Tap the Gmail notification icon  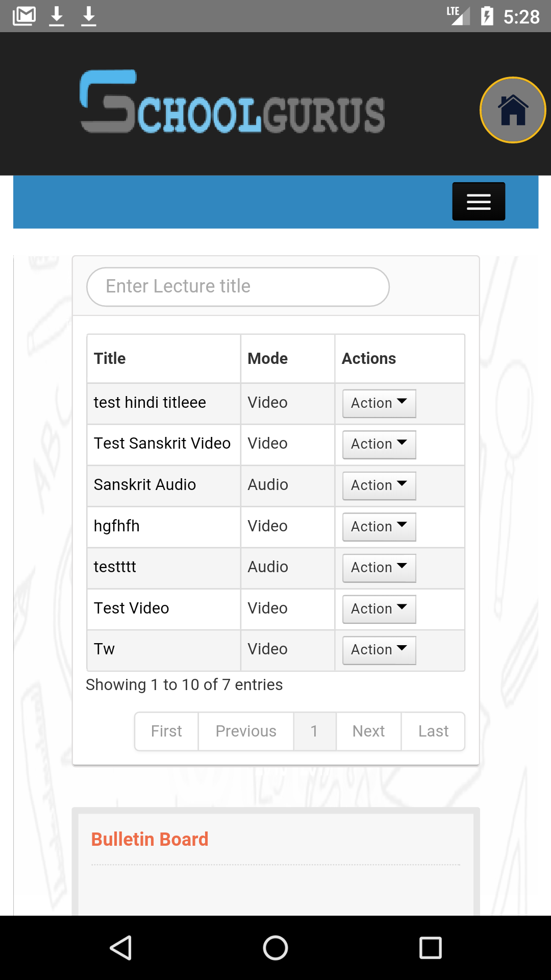coord(24,16)
